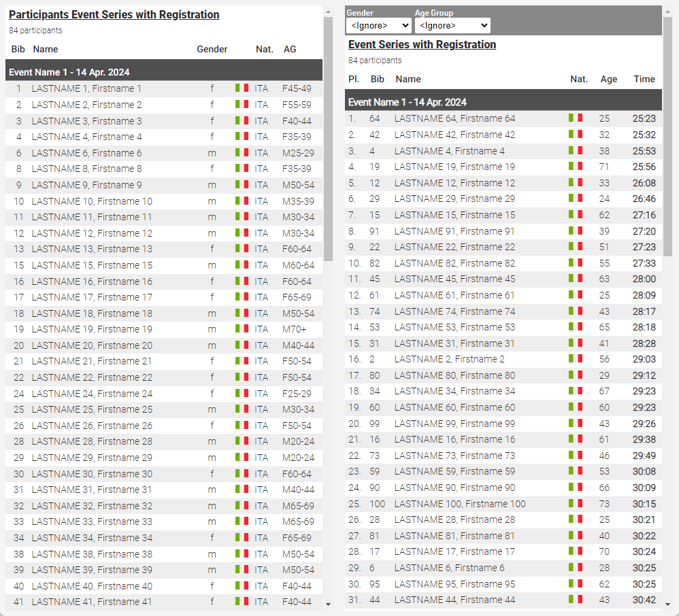Click the flag for participant LASTNAME 25
The height and width of the screenshot is (616, 679).
[x=242, y=409]
